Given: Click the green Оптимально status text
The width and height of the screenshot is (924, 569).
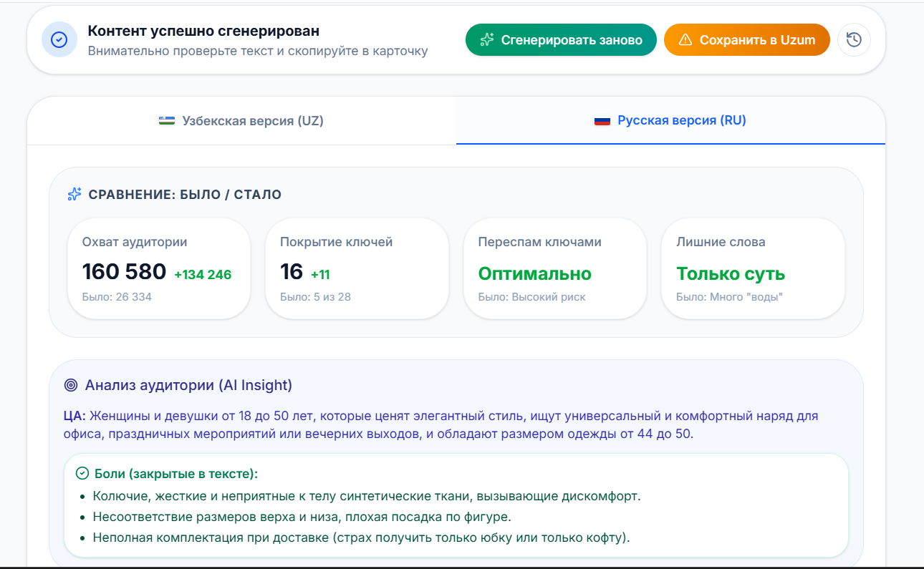Looking at the screenshot, I should 535,274.
